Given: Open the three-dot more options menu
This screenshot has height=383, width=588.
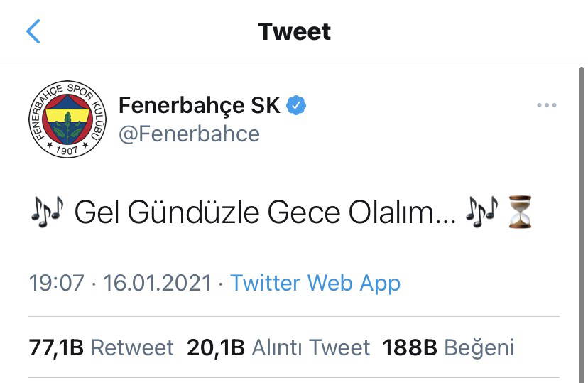Looking at the screenshot, I should click(x=546, y=106).
